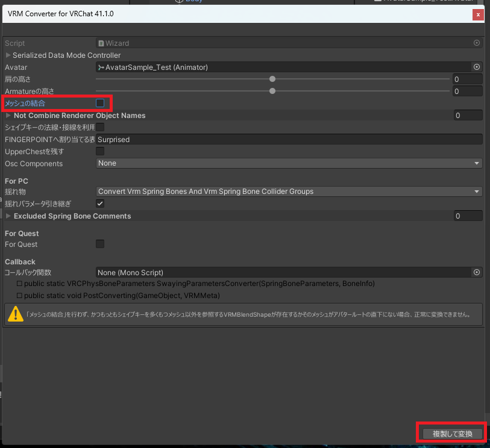Expand Serialized Data Mode Controller

coord(8,55)
